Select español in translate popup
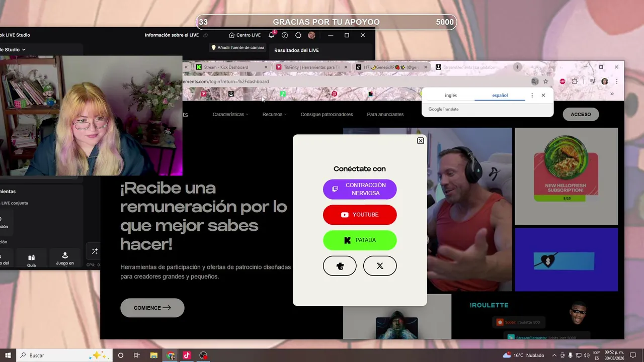The image size is (644, 362). [x=500, y=95]
